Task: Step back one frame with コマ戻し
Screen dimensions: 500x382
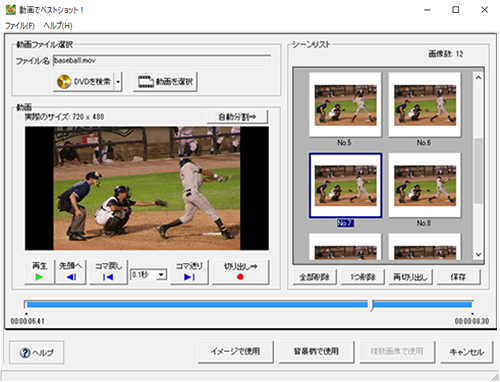Action: click(108, 272)
